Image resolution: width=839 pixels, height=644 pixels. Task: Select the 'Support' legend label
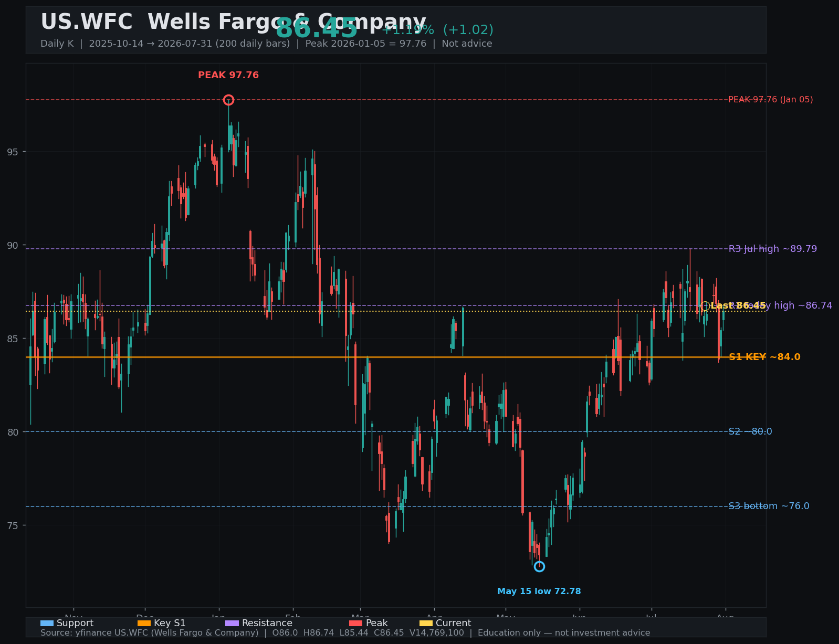click(75, 623)
